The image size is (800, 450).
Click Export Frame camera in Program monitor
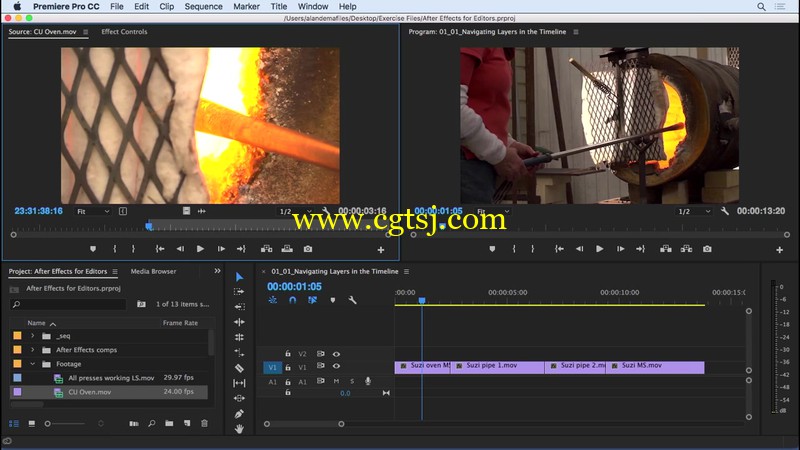click(x=707, y=249)
